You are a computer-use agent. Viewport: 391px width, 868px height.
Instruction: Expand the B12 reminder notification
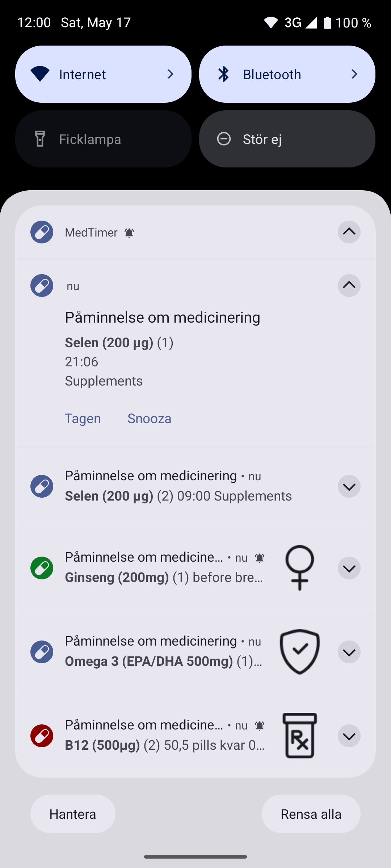(x=349, y=736)
